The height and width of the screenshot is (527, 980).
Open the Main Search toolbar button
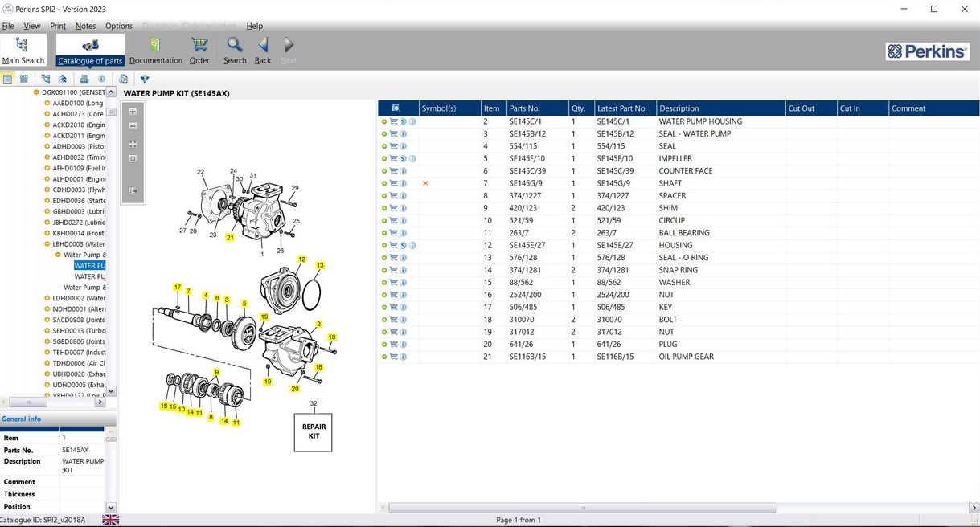(23, 51)
